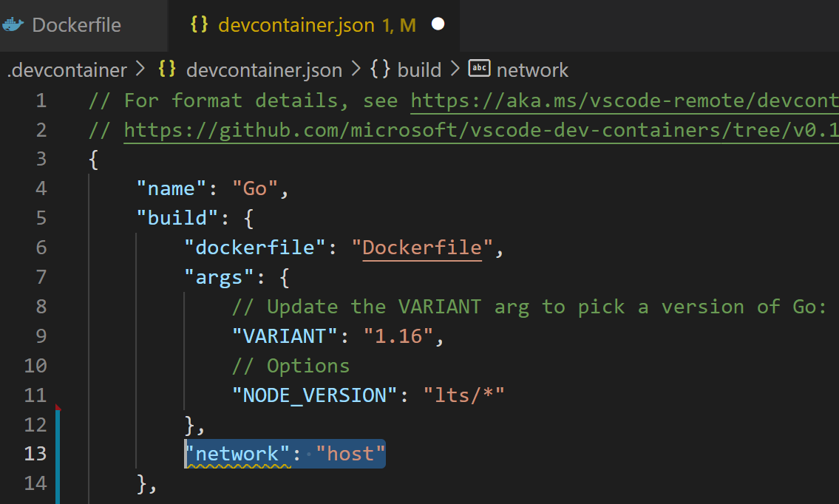Click the closing brace on line 14
The width and height of the screenshot is (839, 504).
coord(142,483)
